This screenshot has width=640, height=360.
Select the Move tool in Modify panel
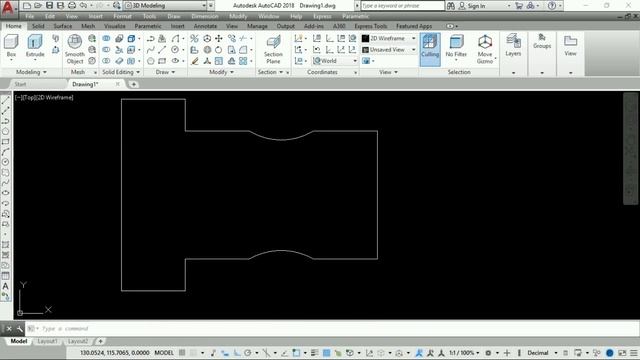219,38
